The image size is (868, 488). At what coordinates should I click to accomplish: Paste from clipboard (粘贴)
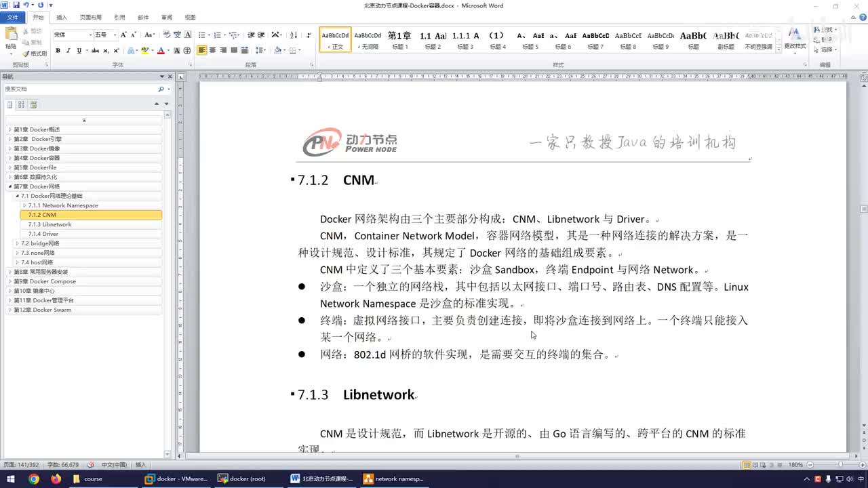10,39
